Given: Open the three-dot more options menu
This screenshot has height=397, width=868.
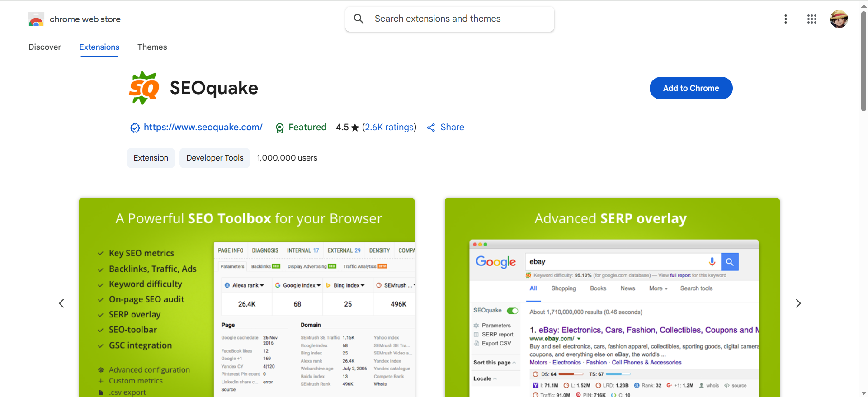Looking at the screenshot, I should coord(786,19).
